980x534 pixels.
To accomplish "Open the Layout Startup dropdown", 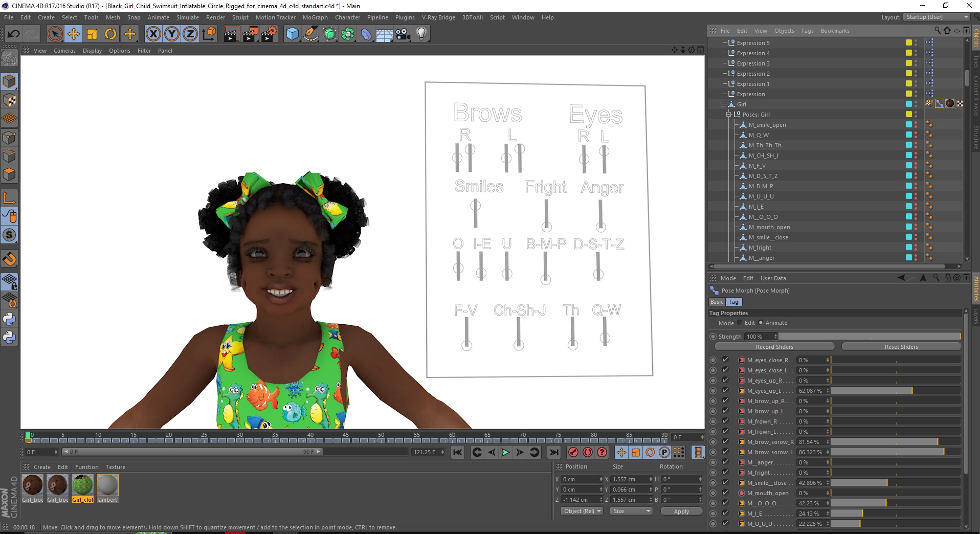I will 937,17.
